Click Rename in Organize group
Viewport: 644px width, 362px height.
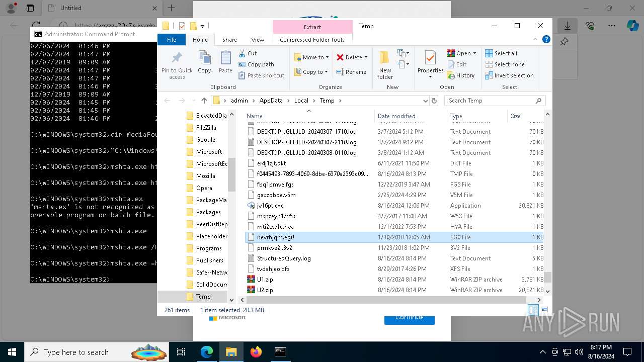point(351,72)
